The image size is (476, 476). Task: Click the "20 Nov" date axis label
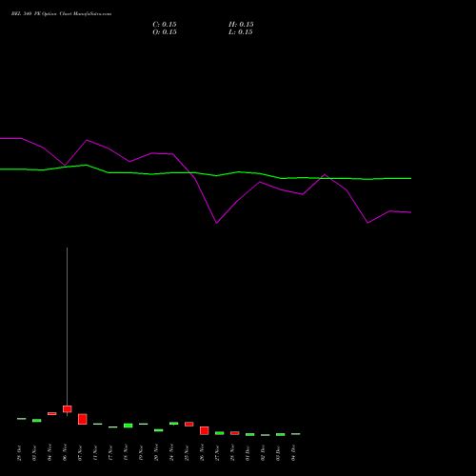tap(156, 453)
